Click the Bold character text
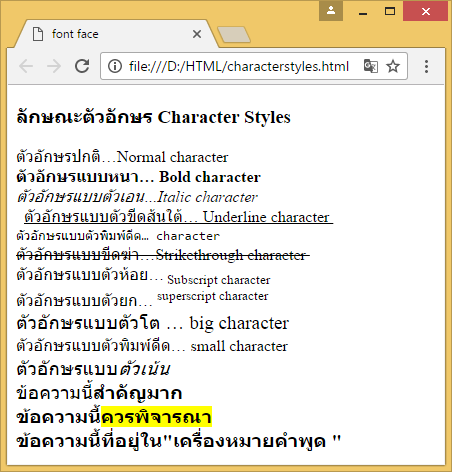452x472 pixels. click(x=210, y=177)
